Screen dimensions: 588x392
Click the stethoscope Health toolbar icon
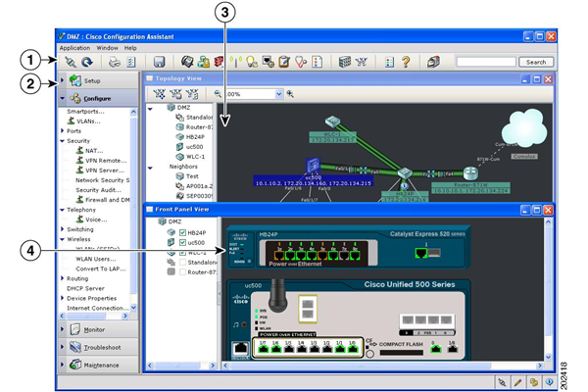click(x=301, y=62)
